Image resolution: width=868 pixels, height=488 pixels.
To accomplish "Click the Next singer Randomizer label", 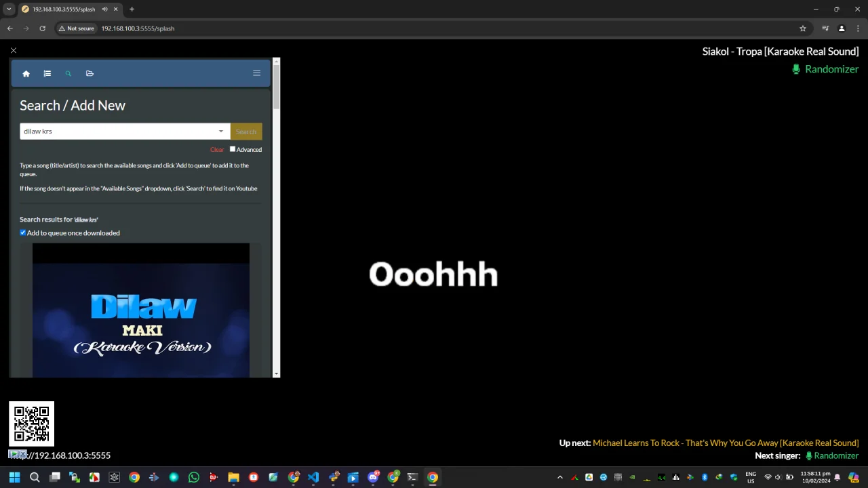I will coord(831,455).
